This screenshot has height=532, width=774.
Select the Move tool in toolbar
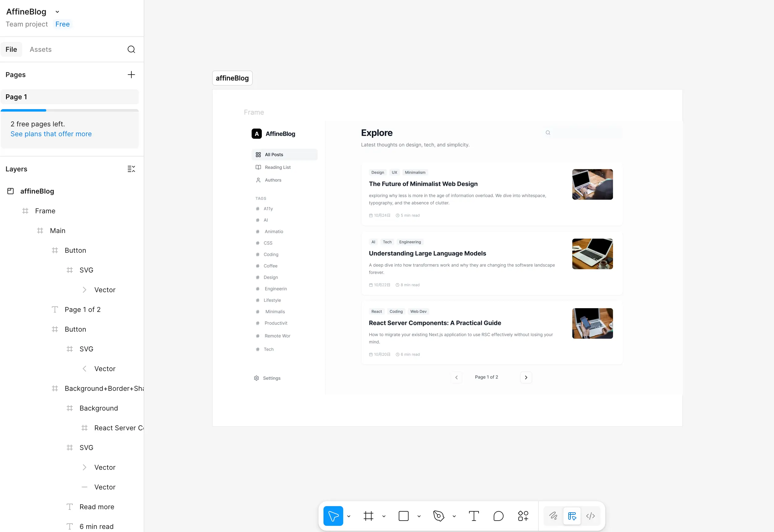[333, 516]
